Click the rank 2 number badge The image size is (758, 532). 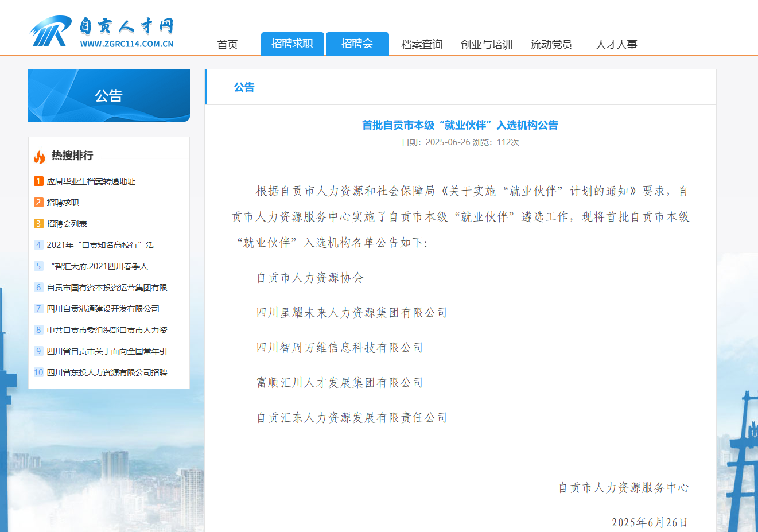pos(38,203)
